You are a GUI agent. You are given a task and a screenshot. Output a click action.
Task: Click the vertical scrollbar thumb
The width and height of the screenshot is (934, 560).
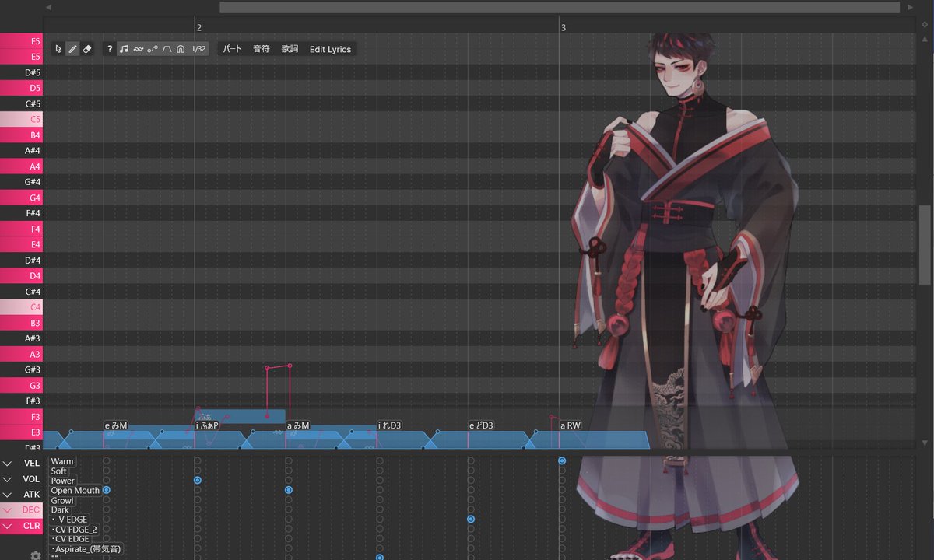tap(925, 244)
